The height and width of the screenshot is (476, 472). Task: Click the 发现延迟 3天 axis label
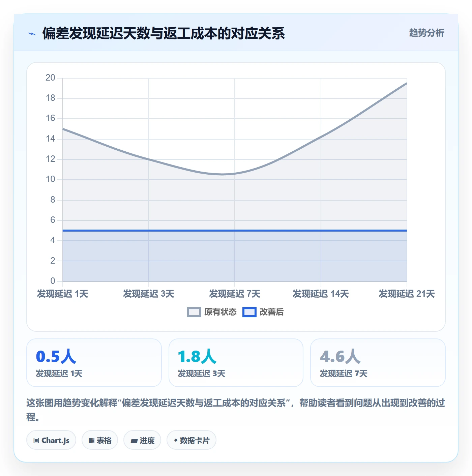coord(149,294)
